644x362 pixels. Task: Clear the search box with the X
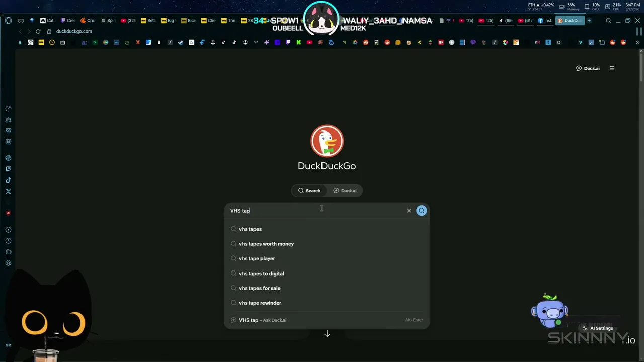pos(409,211)
